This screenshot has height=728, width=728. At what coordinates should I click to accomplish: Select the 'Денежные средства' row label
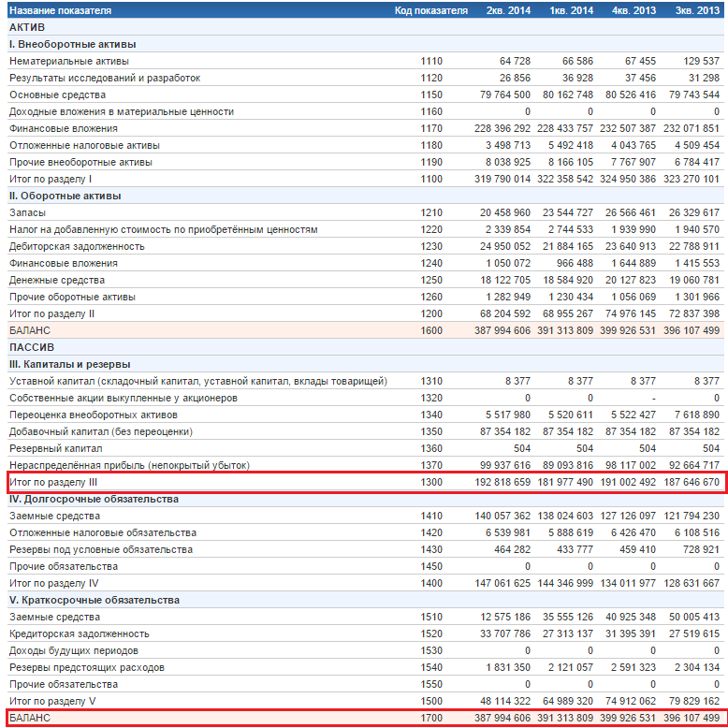[x=57, y=281]
